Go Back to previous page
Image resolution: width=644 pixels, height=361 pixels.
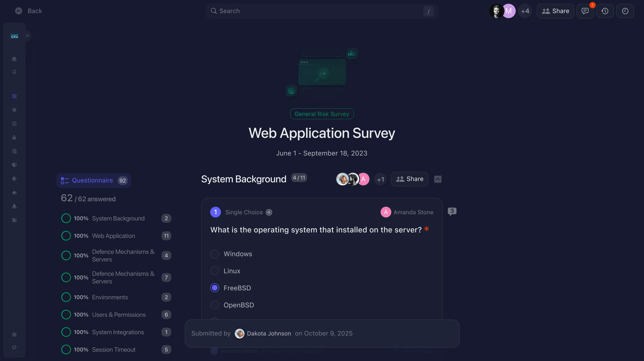pos(28,11)
